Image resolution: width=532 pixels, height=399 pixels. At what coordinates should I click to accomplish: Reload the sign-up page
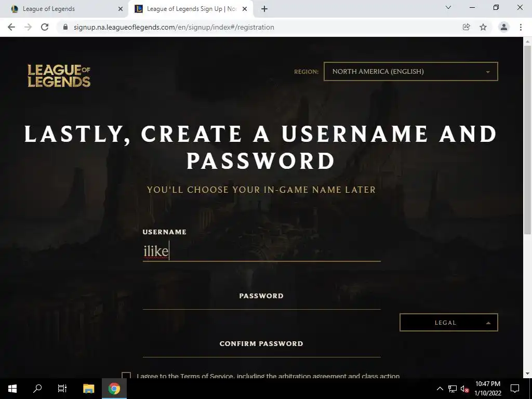(x=45, y=27)
